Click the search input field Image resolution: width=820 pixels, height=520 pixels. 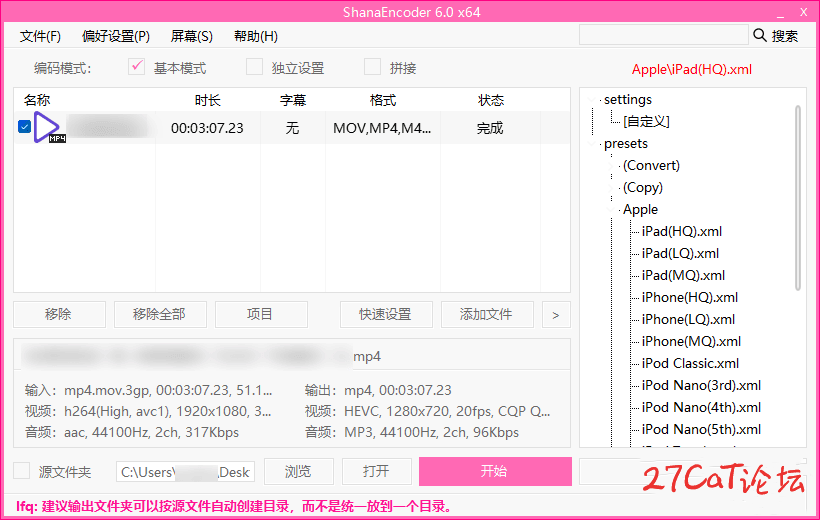(663, 35)
